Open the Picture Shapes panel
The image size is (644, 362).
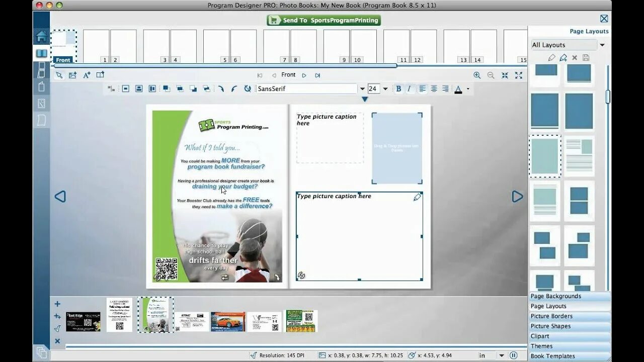pyautogui.click(x=569, y=326)
